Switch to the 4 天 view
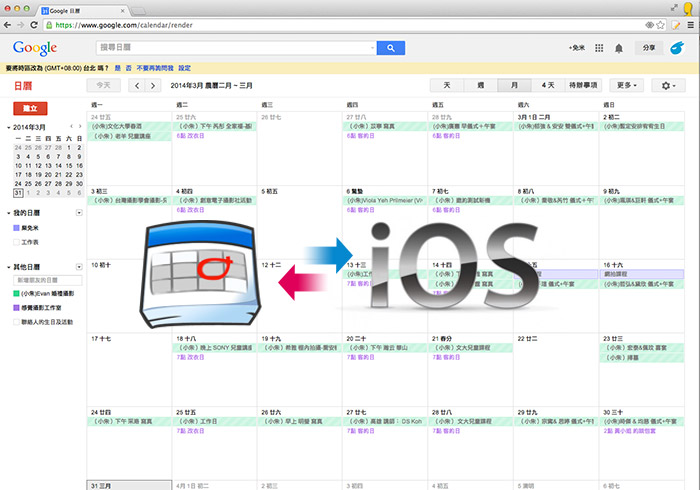 point(548,85)
